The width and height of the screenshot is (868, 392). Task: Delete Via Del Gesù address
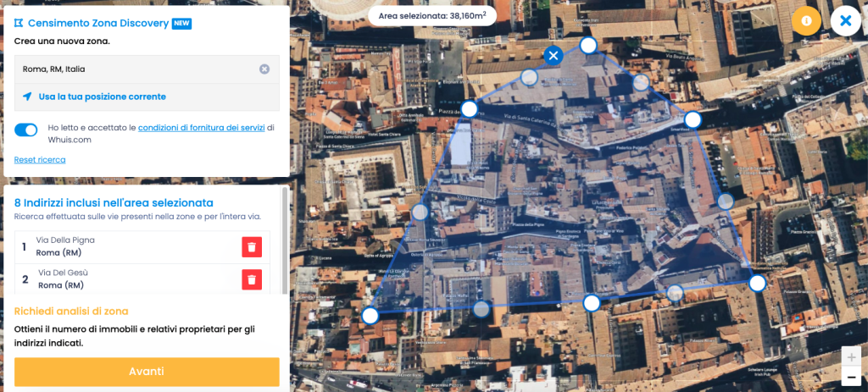click(252, 279)
